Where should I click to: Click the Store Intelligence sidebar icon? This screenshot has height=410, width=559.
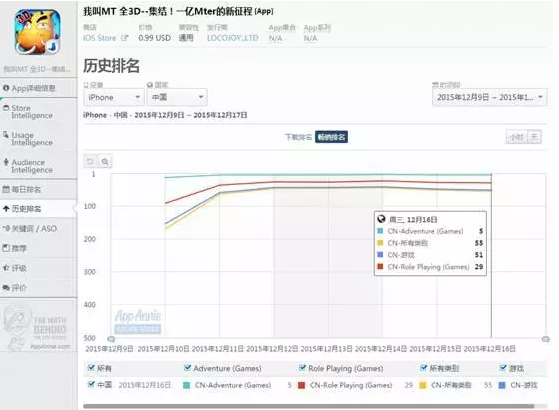pyautogui.click(x=6, y=107)
